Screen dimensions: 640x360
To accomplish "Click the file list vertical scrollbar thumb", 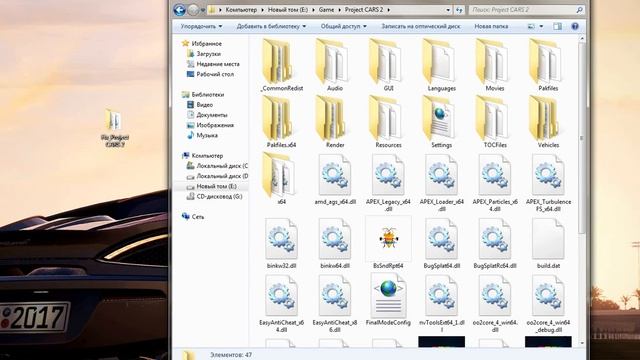I will click(582, 138).
